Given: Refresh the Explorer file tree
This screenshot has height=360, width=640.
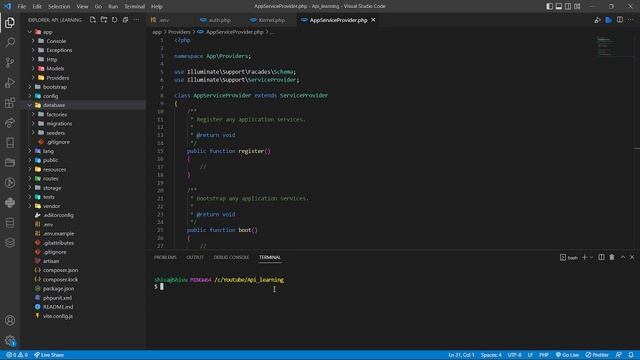Looking at the screenshot, I should pos(114,20).
